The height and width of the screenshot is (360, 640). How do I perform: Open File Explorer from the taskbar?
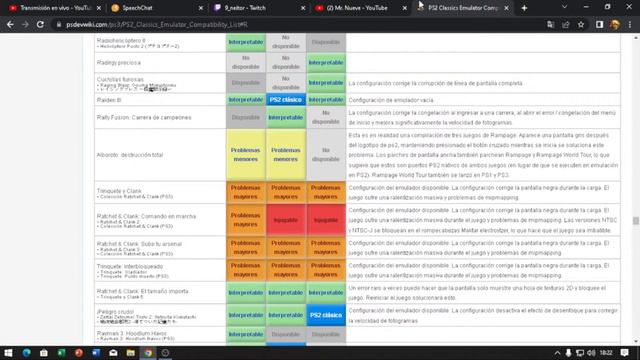tap(131, 353)
